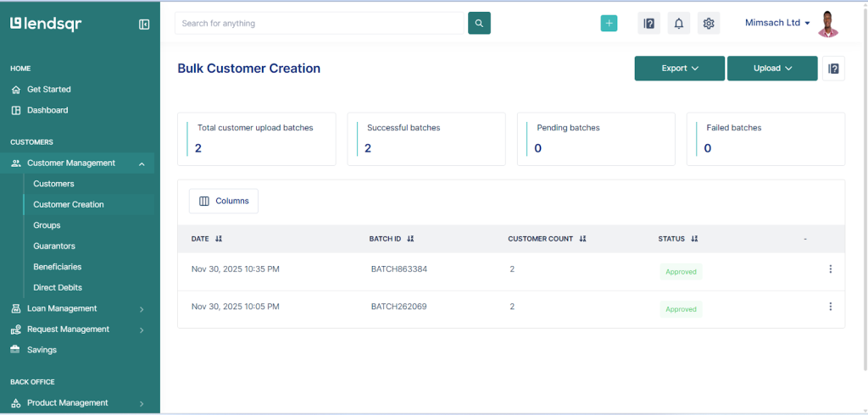Open the notifications bell
The image size is (868, 415).
pos(679,24)
